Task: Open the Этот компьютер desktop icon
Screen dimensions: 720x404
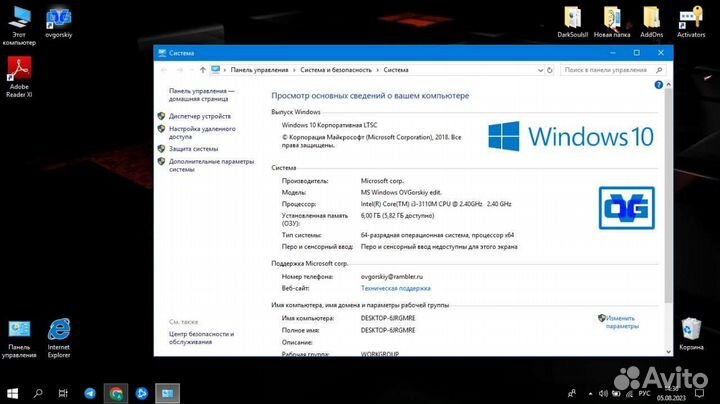Action: tap(19, 25)
